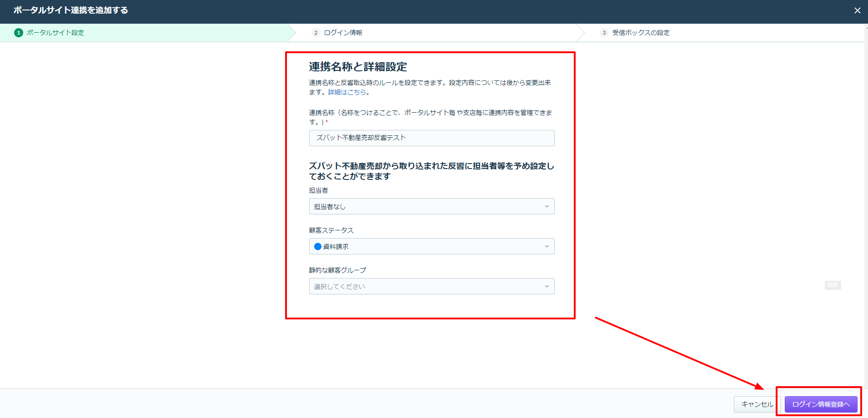Click the 資料請求 status value
This screenshot has height=418, width=868.
[336, 247]
